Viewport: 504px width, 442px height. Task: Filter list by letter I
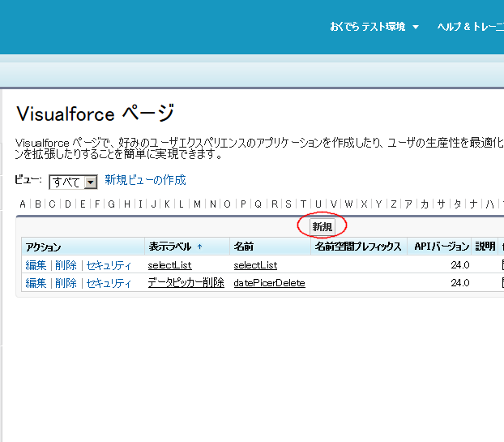pos(140,204)
